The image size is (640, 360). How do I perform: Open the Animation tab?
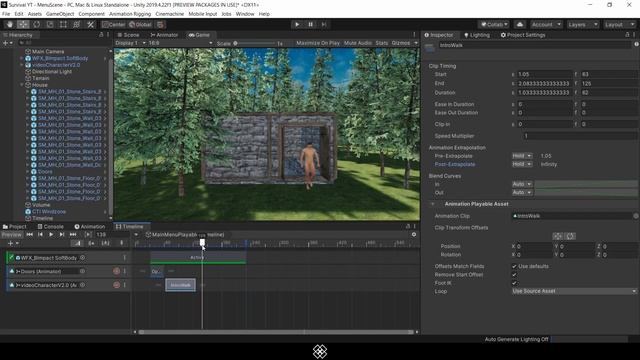click(90, 227)
